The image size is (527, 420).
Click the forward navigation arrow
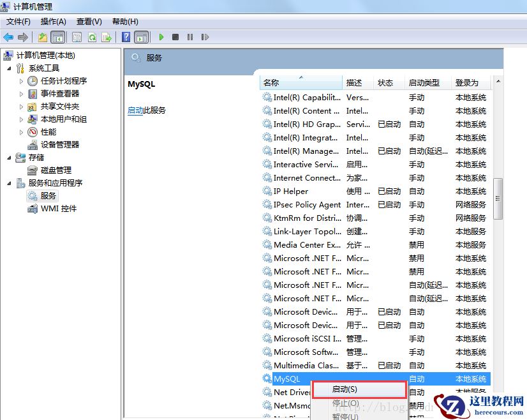pyautogui.click(x=23, y=37)
